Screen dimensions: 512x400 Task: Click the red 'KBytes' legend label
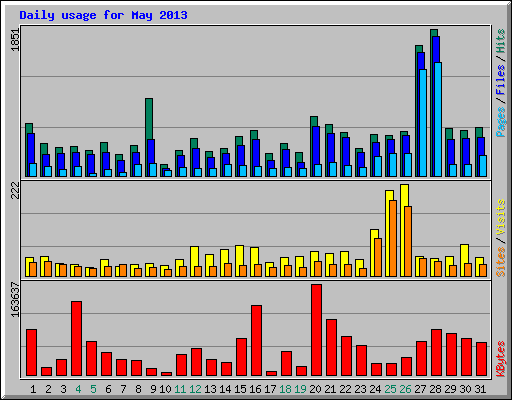click(500, 359)
